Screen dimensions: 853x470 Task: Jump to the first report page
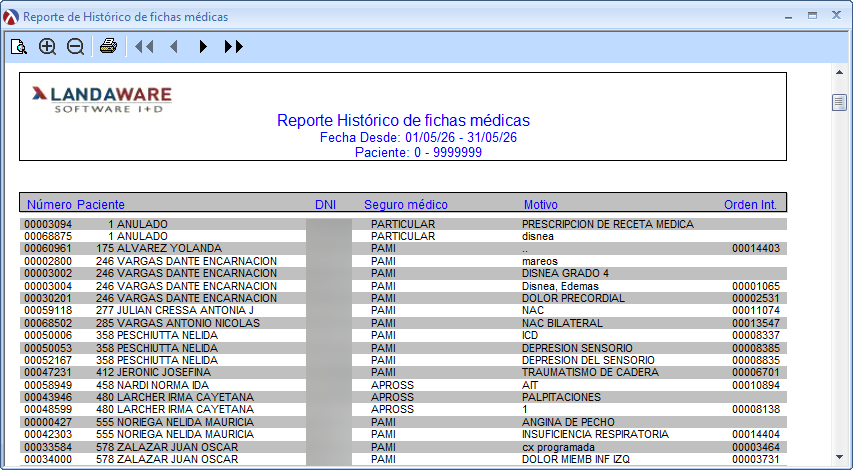[144, 47]
